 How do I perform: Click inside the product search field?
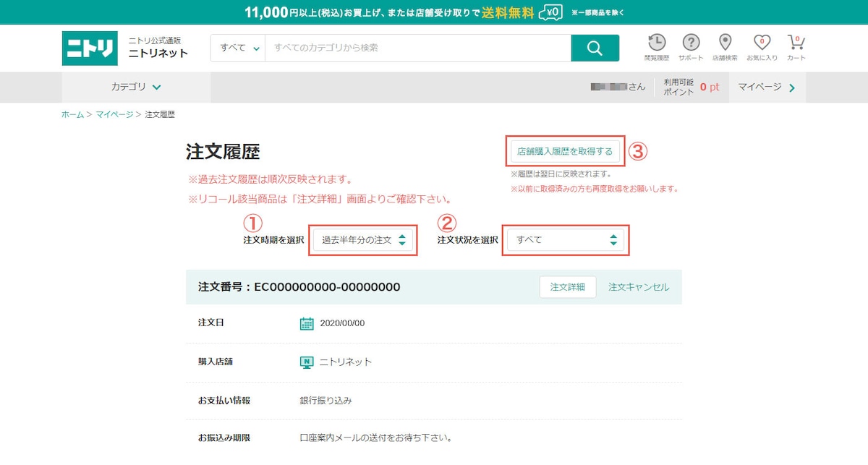click(x=412, y=48)
